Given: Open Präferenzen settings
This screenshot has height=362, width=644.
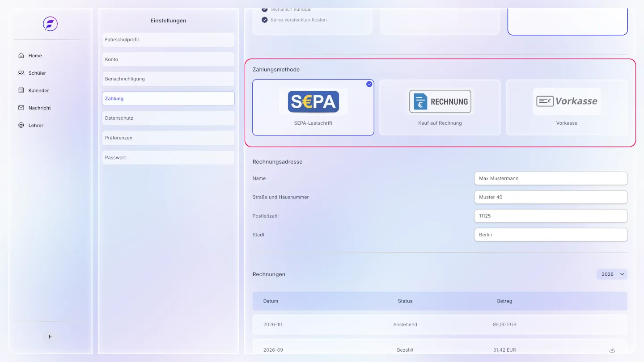Looking at the screenshot, I should tap(168, 138).
